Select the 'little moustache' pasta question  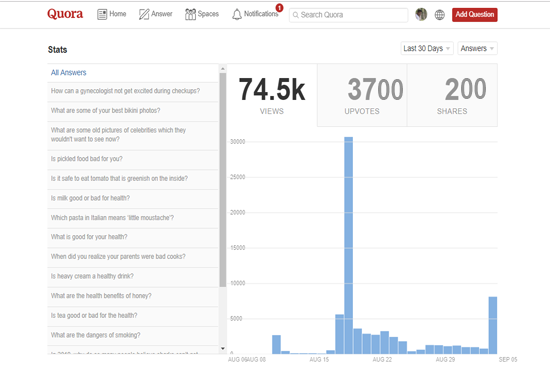click(x=133, y=218)
